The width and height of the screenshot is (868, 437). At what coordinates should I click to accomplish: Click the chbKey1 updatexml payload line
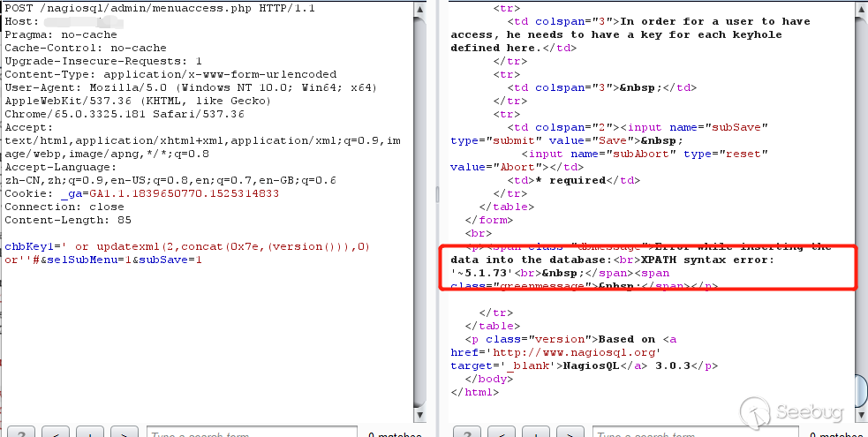tap(187, 246)
